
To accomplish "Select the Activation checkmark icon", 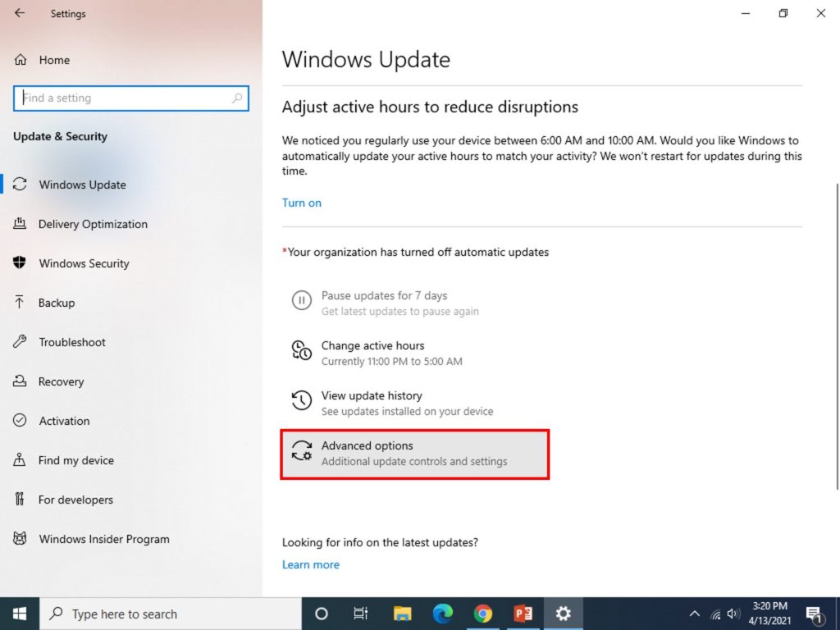I will 20,421.
